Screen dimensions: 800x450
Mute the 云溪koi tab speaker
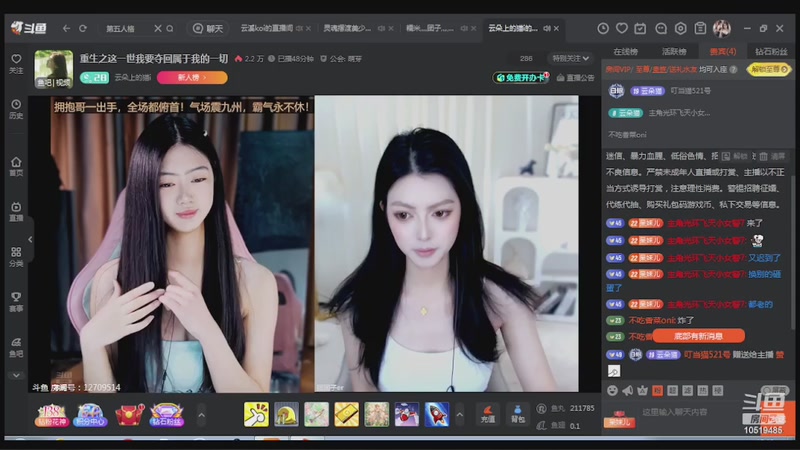click(299, 29)
